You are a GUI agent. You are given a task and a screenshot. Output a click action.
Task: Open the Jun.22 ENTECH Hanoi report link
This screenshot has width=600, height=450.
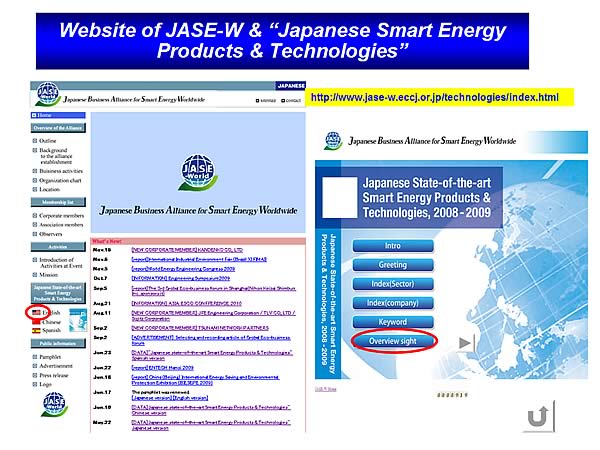pos(163,368)
